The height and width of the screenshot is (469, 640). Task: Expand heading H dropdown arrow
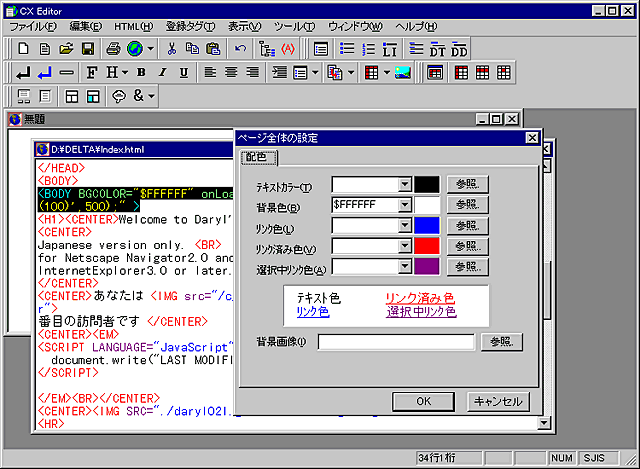pos(125,73)
